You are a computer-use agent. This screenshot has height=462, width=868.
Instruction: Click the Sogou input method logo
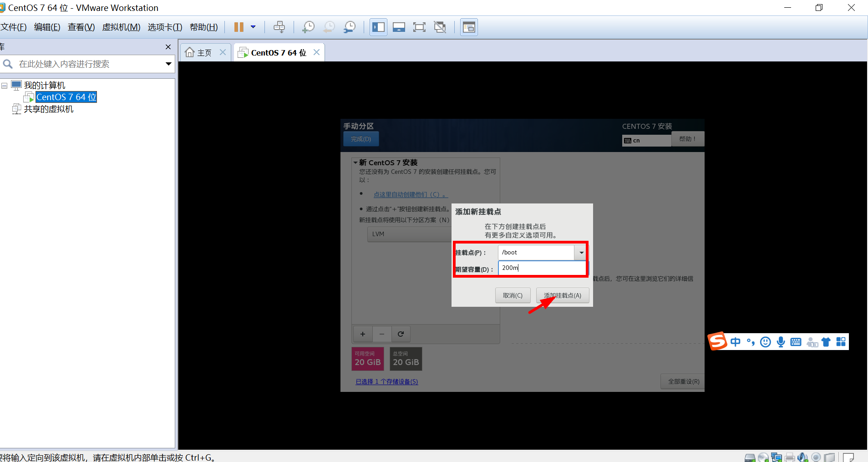click(718, 341)
